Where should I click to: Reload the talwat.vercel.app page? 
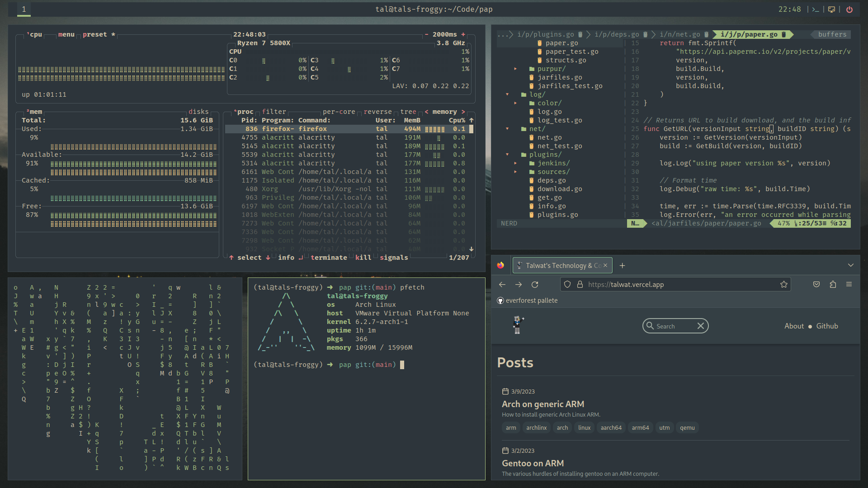(535, 284)
